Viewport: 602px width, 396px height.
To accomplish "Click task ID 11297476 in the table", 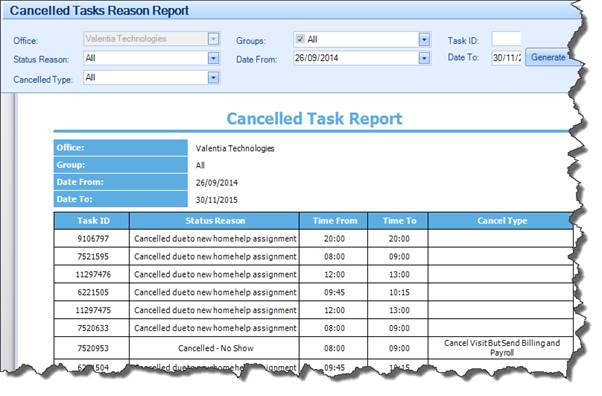I will click(x=92, y=275).
